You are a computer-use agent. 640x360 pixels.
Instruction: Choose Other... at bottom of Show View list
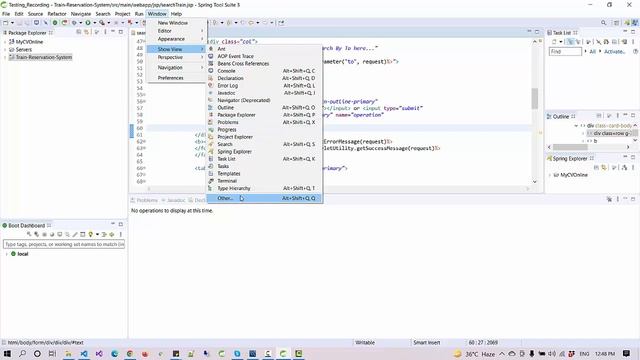(263, 198)
